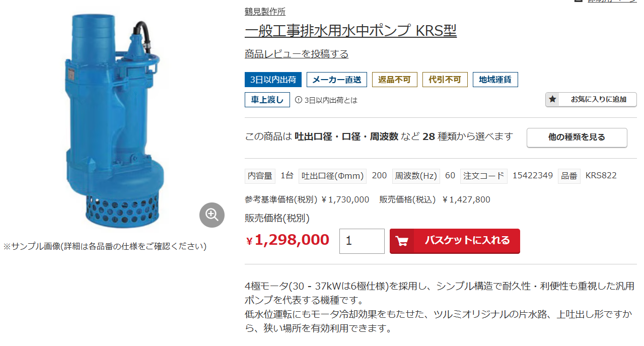
Task: Open the 一般工事排水用水中ポンプ KRS型 title link
Action: point(350,31)
